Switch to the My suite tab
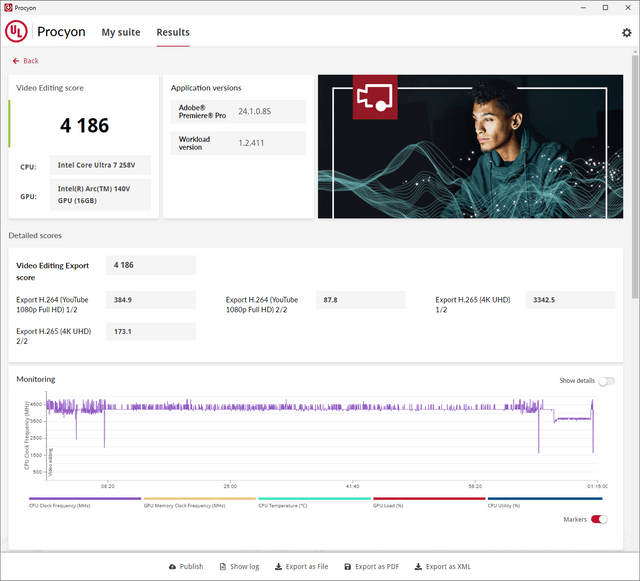The height and width of the screenshot is (581, 640). click(x=121, y=32)
